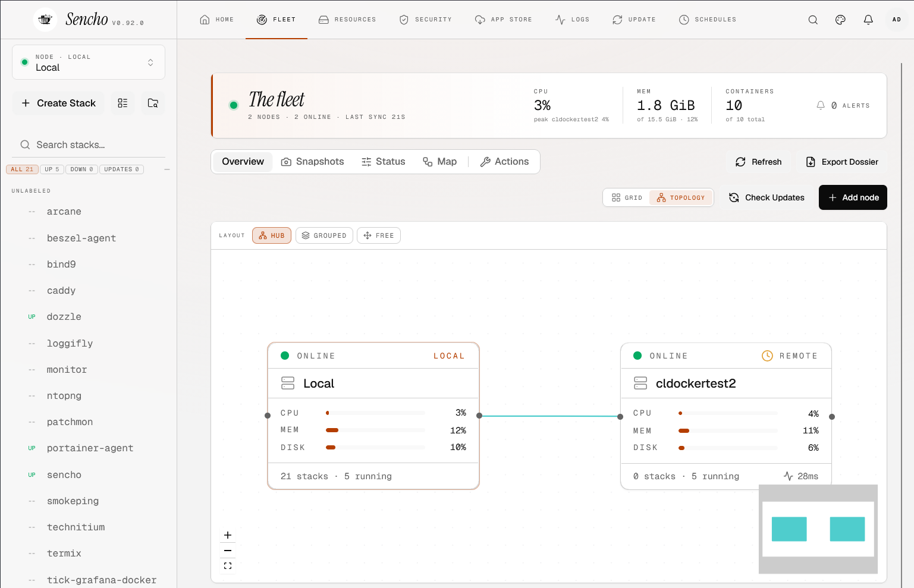Open the Fleet navigation item

[x=277, y=20]
